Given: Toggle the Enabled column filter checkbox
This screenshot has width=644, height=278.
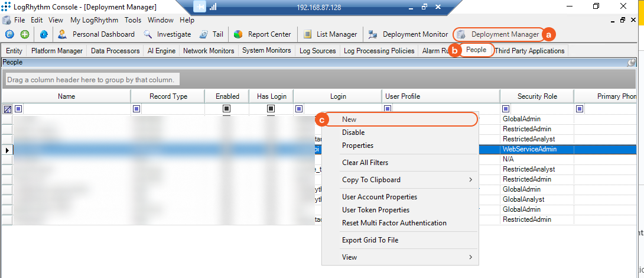Looking at the screenshot, I should point(226,109).
